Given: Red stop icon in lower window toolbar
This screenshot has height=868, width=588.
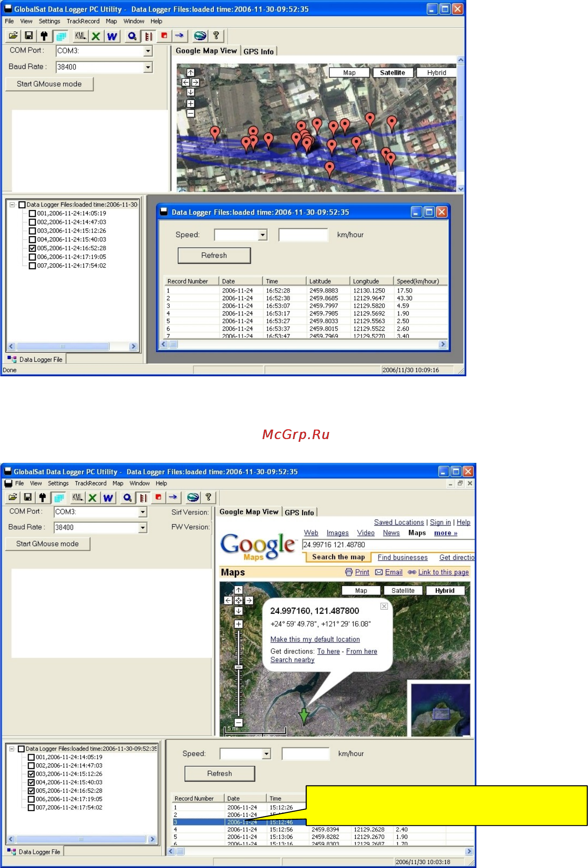Looking at the screenshot, I should [158, 497].
